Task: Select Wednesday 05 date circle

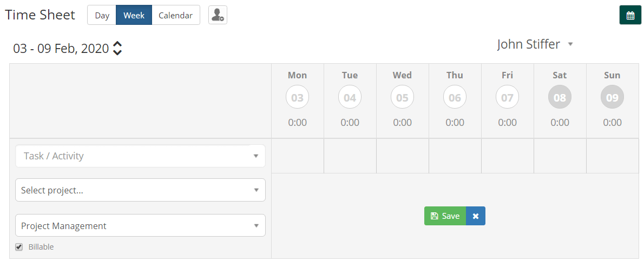Action: (x=403, y=97)
